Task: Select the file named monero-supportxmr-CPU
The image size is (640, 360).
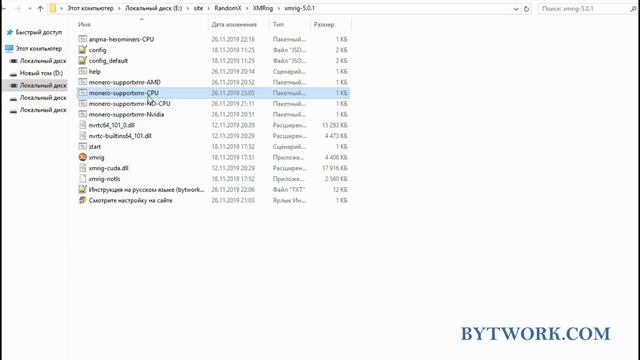Action: pyautogui.click(x=124, y=93)
